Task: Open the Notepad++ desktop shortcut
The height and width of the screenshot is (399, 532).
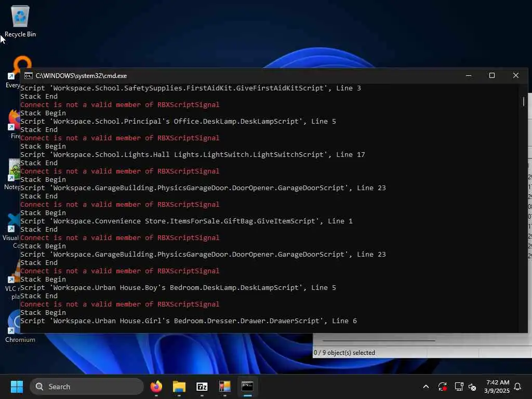Action: coord(12,175)
